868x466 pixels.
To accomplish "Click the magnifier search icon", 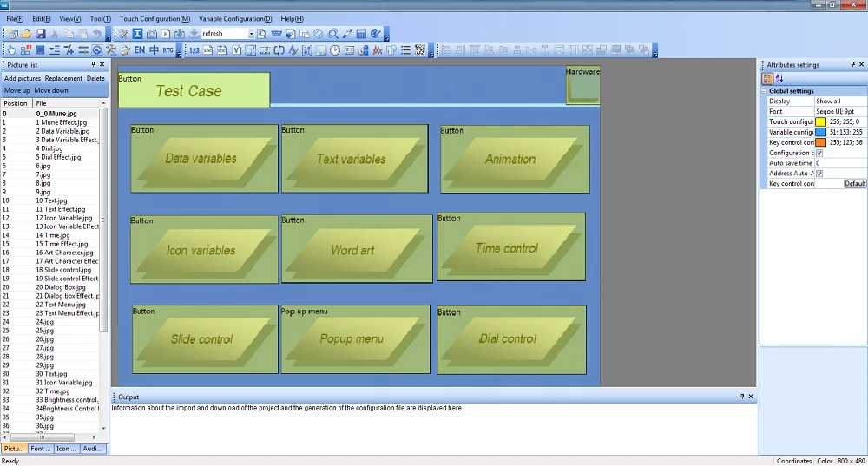I will click(332, 34).
